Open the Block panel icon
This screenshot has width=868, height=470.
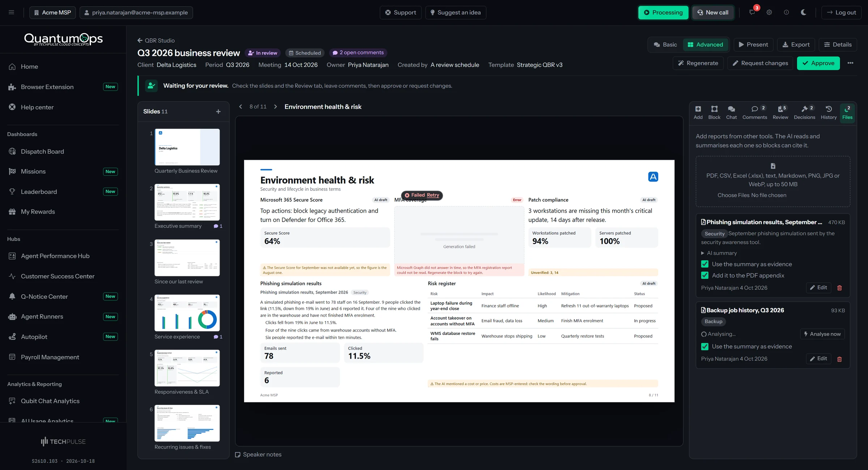(x=714, y=112)
